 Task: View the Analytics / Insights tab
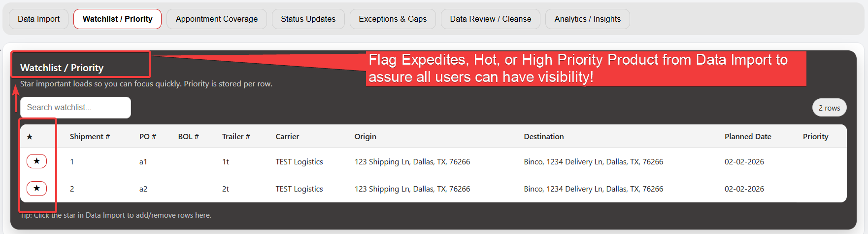[587, 19]
